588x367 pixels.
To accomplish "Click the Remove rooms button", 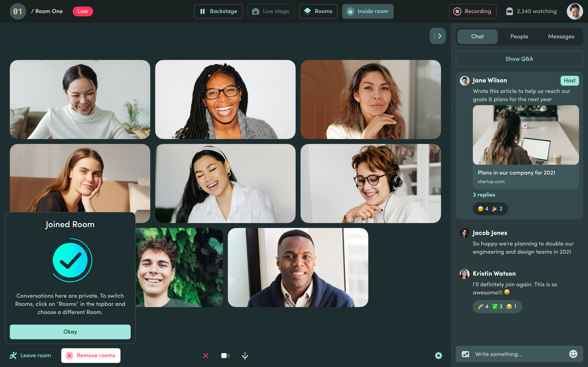I will coord(91,356).
